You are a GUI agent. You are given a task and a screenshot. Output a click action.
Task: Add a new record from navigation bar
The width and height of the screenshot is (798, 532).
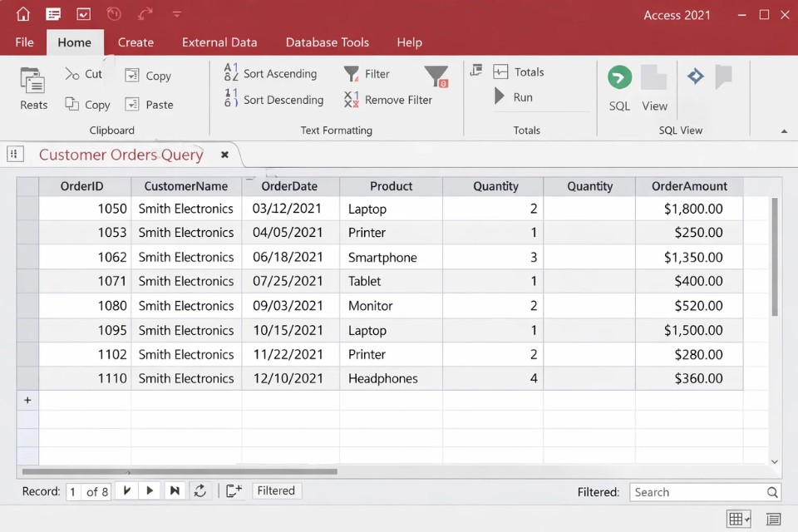[234, 491]
